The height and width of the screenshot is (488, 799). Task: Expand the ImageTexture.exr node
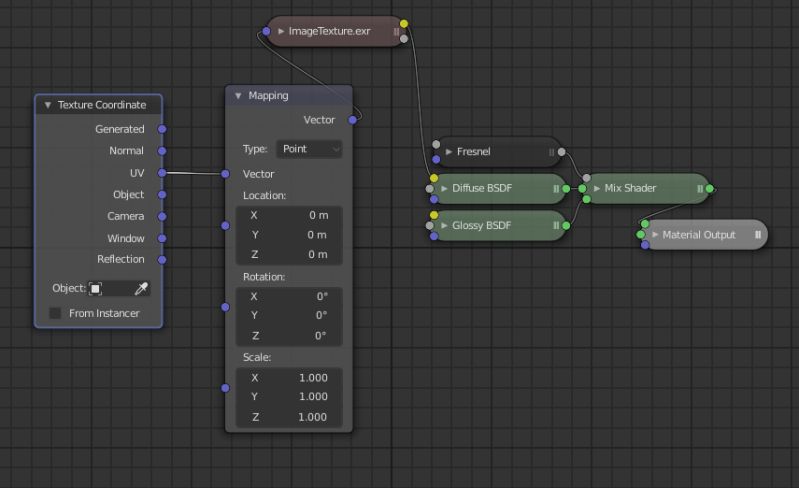tap(281, 31)
